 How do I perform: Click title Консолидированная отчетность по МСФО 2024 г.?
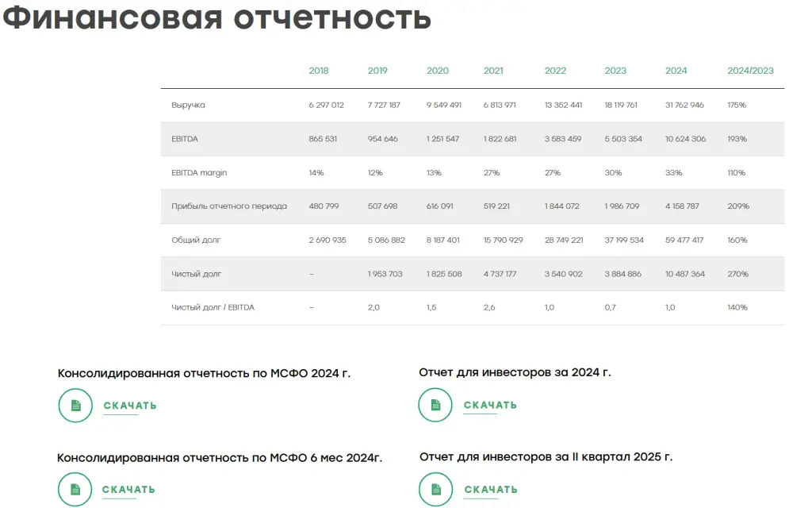point(204,373)
